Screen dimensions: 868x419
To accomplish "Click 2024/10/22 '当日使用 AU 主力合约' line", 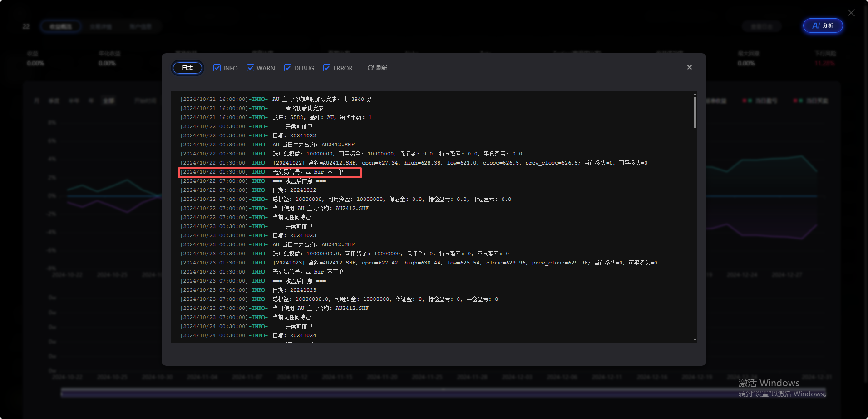I will [x=275, y=208].
